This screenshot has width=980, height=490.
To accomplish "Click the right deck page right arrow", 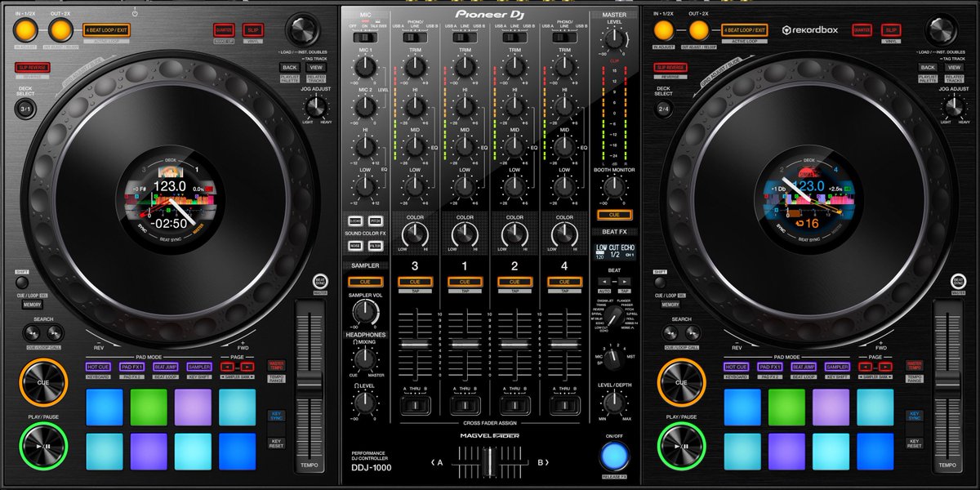I will pos(886,367).
